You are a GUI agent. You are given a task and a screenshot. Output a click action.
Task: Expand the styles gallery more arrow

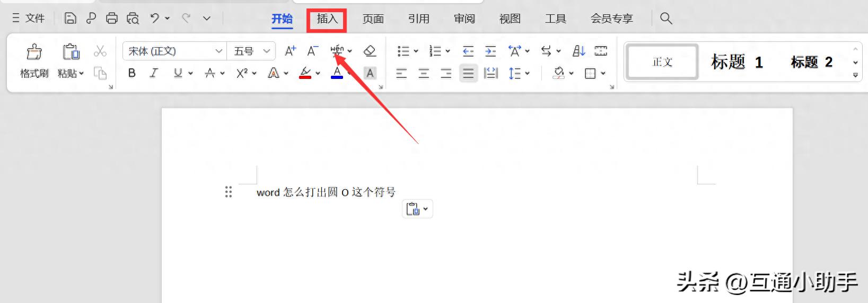pos(855,75)
